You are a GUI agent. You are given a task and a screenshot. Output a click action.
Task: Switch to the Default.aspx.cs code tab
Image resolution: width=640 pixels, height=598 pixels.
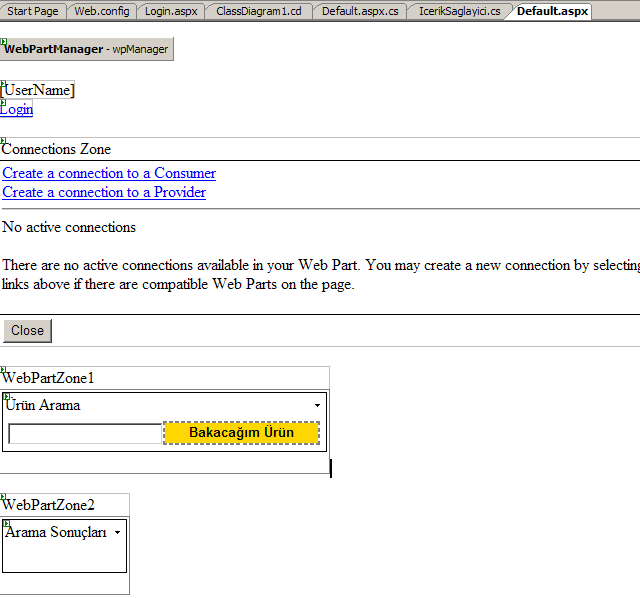point(360,11)
